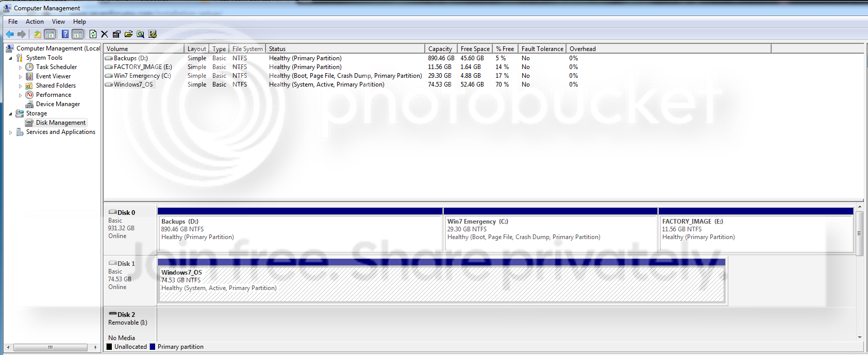Click the Delete X toolbar icon
Image resolution: width=868 pixels, height=355 pixels.
click(105, 34)
